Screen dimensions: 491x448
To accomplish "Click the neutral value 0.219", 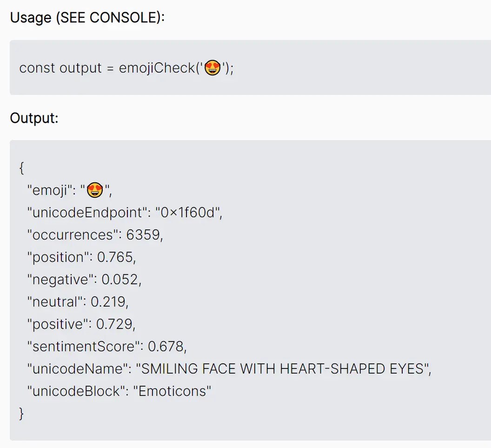I will point(108,302).
